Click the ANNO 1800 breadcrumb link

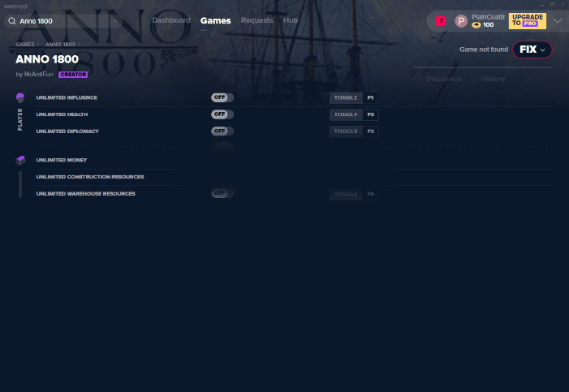click(x=60, y=45)
